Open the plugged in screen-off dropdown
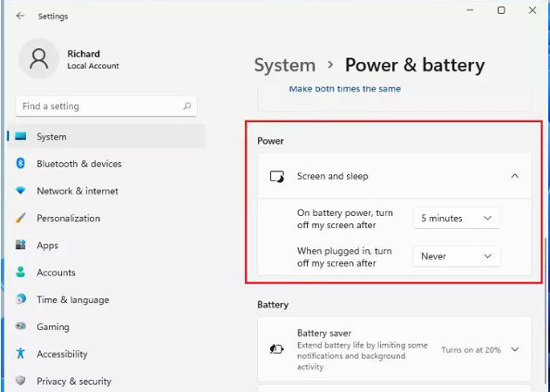This screenshot has width=550, height=392. coord(457,256)
